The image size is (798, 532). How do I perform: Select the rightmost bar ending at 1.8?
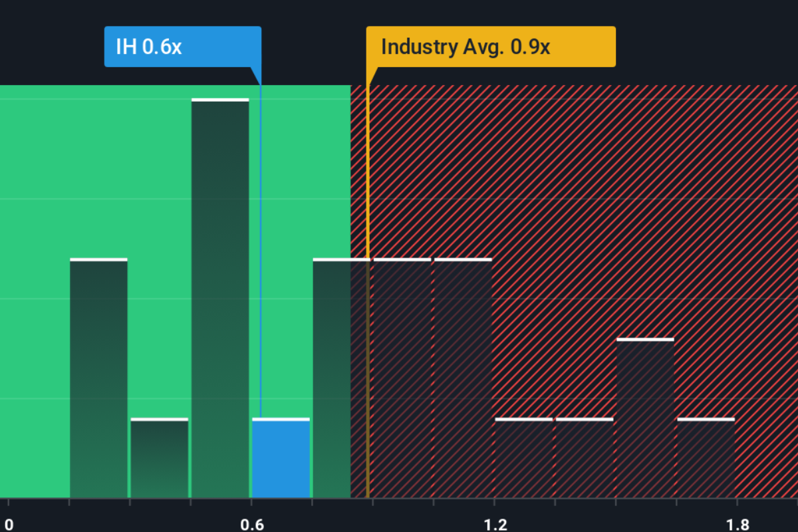[706, 459]
